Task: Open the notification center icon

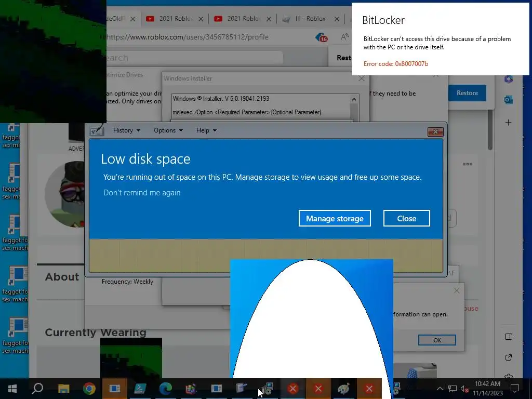Action: [515, 389]
